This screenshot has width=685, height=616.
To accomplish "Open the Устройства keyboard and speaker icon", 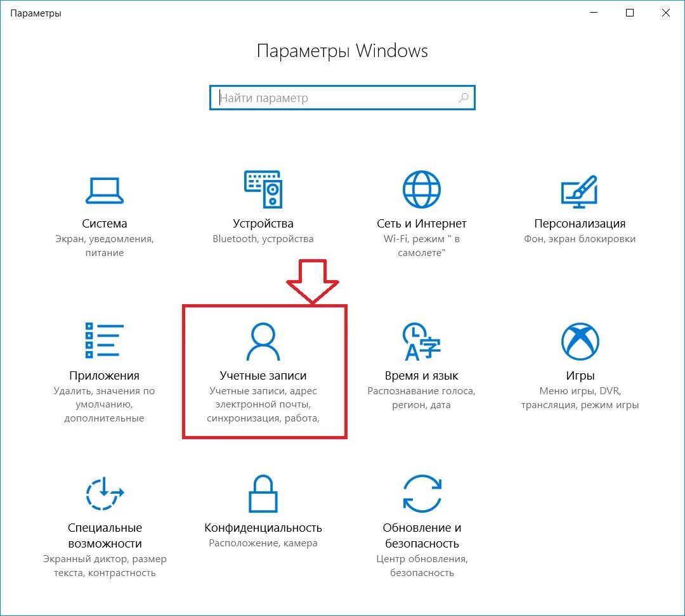I will click(x=263, y=189).
